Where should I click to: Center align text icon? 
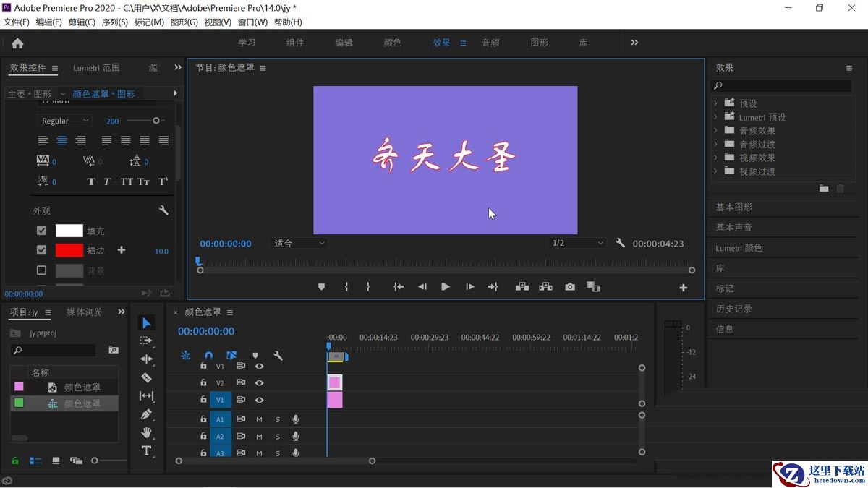click(x=62, y=140)
